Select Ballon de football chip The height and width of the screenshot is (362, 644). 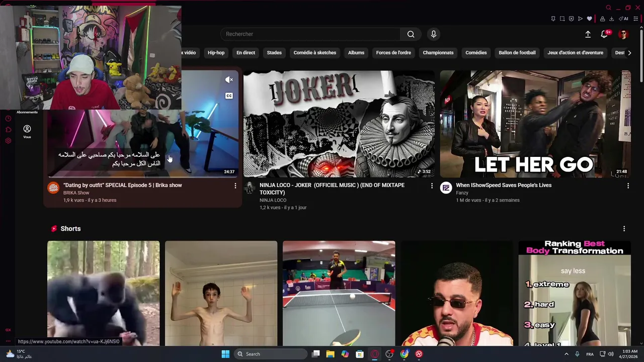click(517, 53)
